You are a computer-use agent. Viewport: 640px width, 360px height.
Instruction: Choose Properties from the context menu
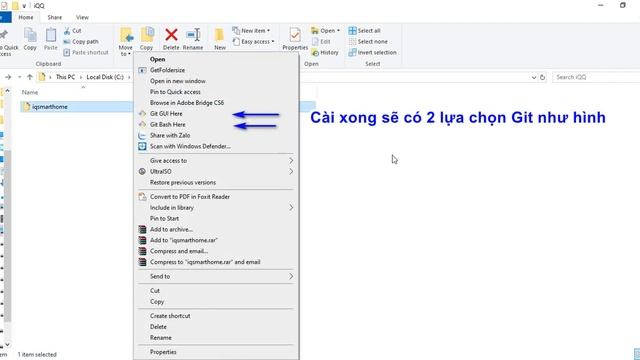[217, 352]
